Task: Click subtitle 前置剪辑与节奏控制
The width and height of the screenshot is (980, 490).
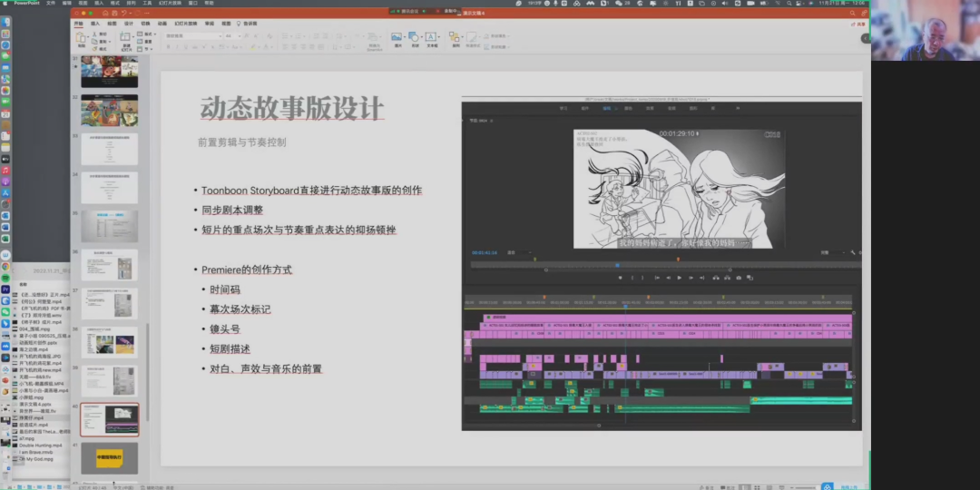Action: (242, 142)
